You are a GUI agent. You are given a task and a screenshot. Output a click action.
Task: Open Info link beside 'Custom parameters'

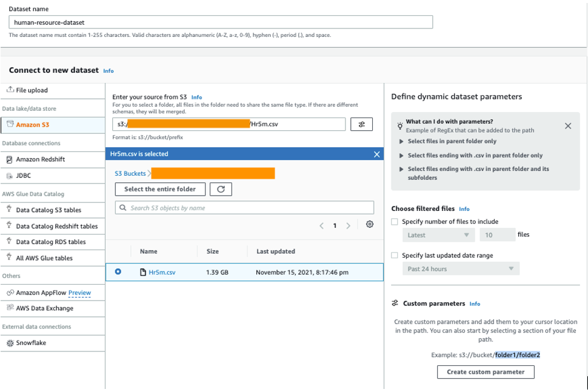(475, 304)
